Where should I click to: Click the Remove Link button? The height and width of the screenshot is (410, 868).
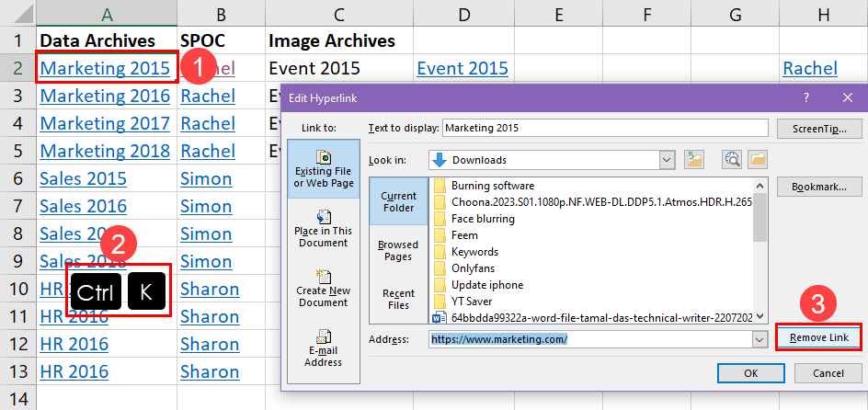tap(819, 337)
